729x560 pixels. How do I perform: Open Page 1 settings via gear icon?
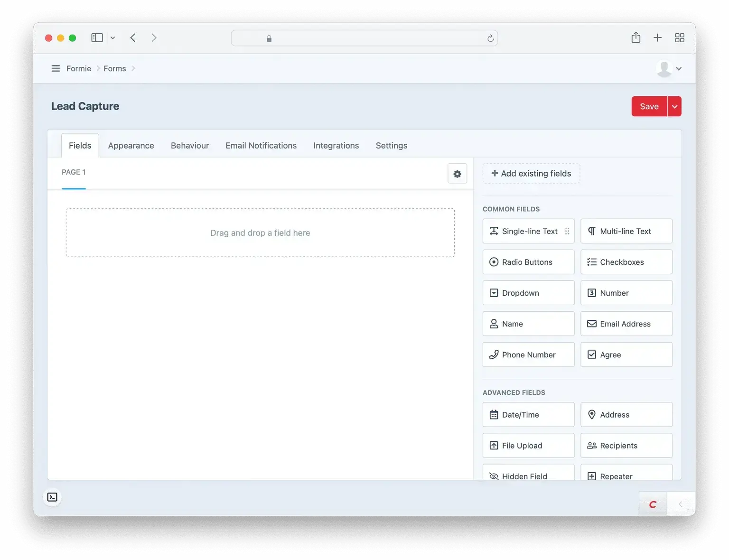457,174
